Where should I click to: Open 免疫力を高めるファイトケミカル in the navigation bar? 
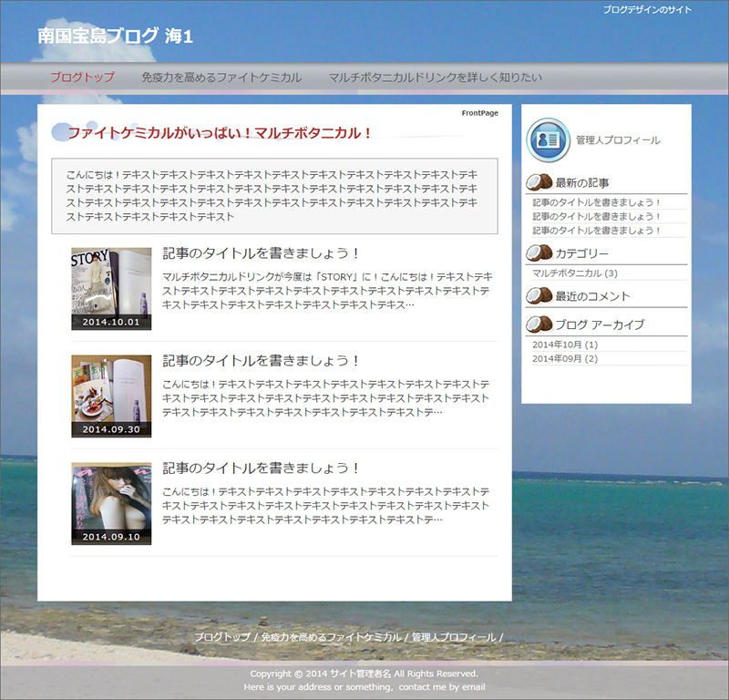(221, 77)
